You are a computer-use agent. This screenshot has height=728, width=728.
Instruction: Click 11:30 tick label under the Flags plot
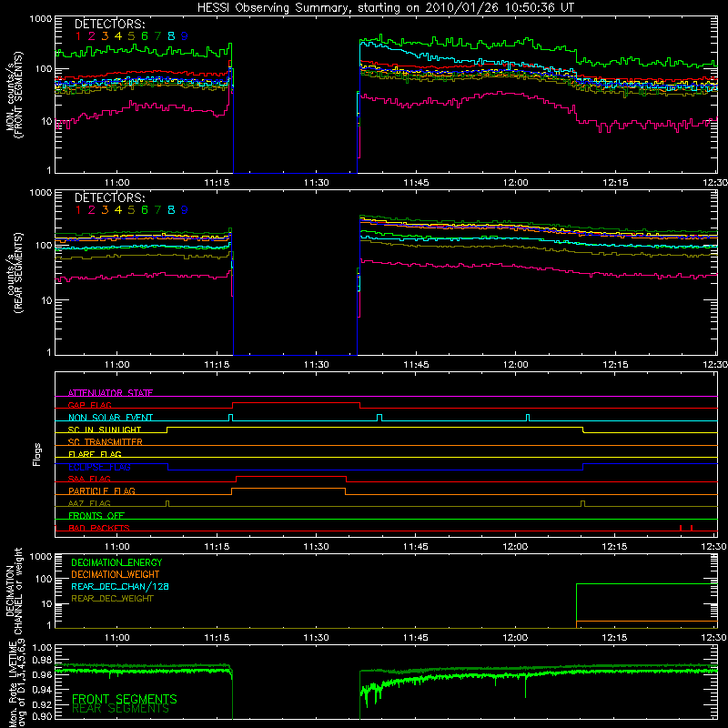[316, 547]
